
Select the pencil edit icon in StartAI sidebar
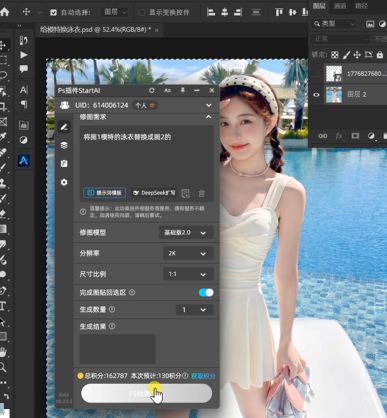coord(64,127)
